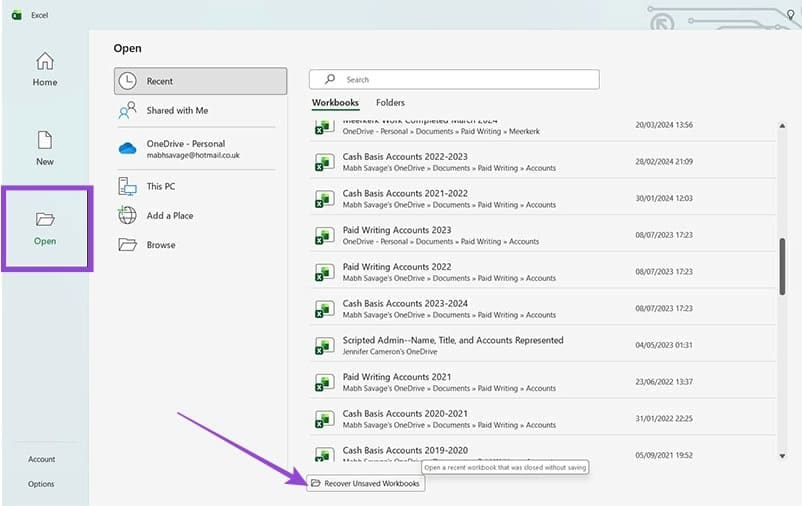This screenshot has width=802, height=506.
Task: Click the search magnifier icon
Action: [x=330, y=79]
